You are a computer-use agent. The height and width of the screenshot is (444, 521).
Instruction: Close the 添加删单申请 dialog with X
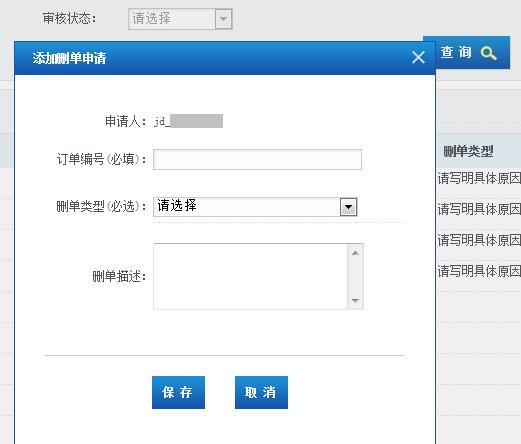(418, 57)
